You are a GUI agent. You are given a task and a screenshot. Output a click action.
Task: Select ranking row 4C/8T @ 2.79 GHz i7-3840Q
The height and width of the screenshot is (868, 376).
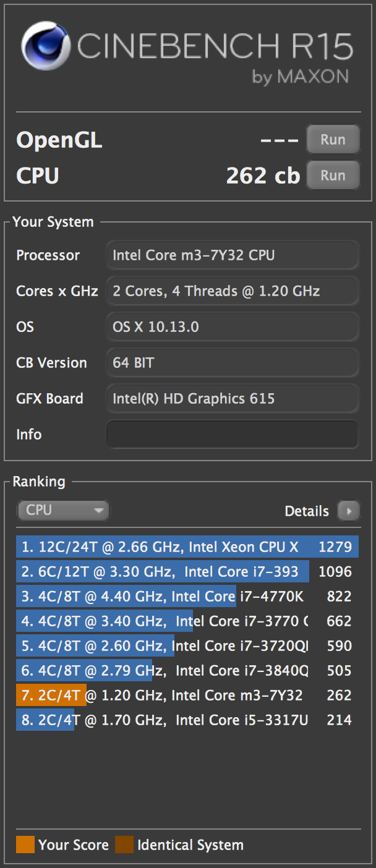[x=187, y=670]
